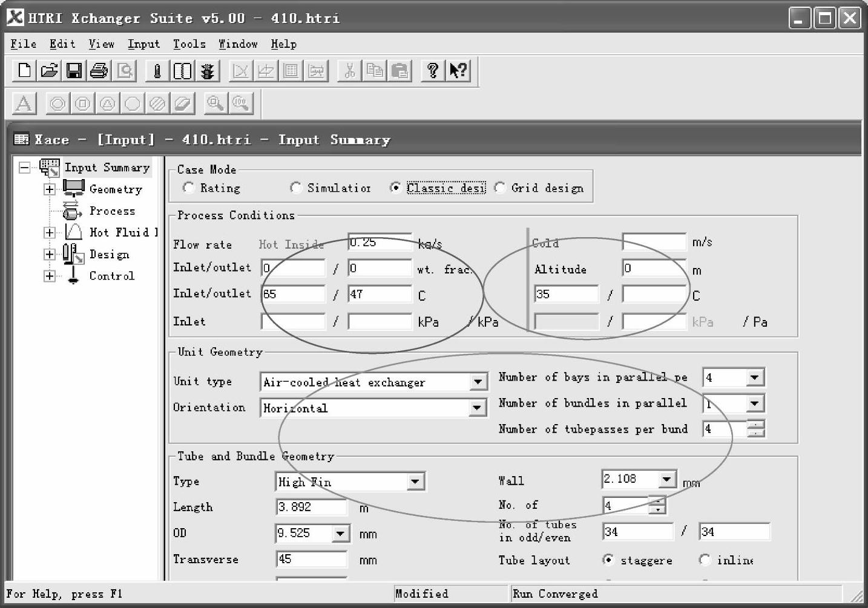
Task: Click the plain octagon drawing icon
Action: click(x=133, y=103)
